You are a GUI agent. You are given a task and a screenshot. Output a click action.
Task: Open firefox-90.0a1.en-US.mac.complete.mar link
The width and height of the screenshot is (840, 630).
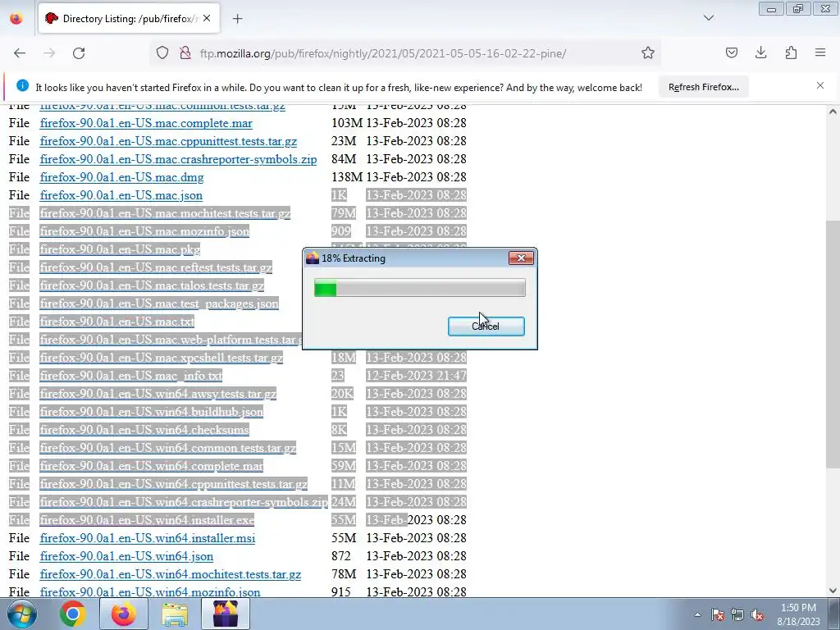[x=146, y=123]
